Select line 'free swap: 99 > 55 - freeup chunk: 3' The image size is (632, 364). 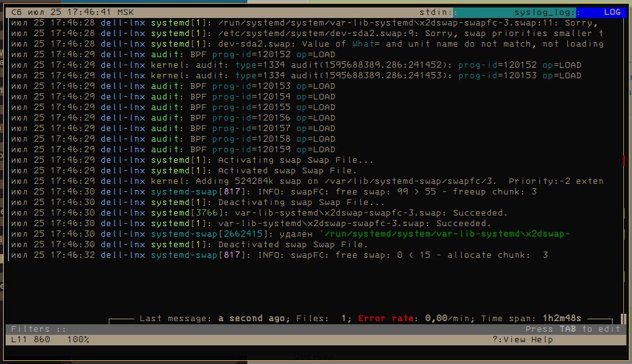274,191
